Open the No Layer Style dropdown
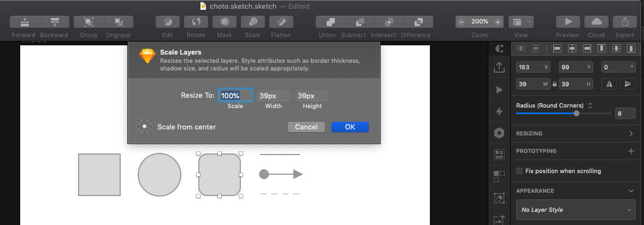 tap(576, 210)
